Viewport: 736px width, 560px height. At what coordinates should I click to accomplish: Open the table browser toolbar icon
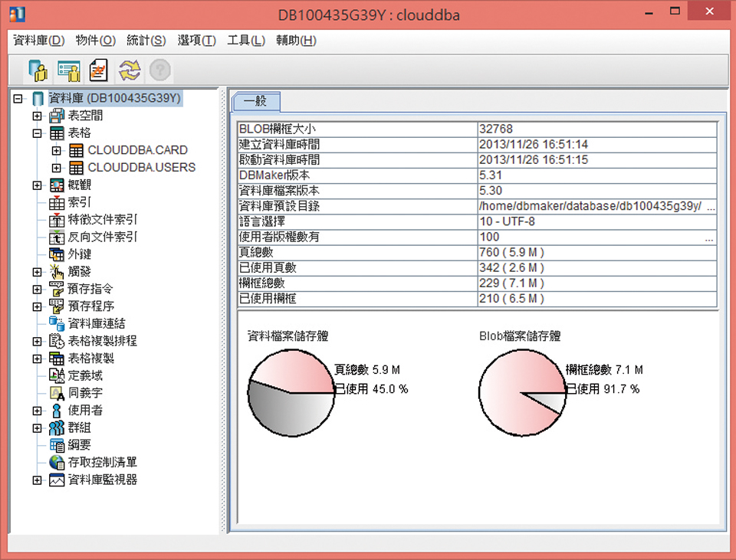[70, 70]
